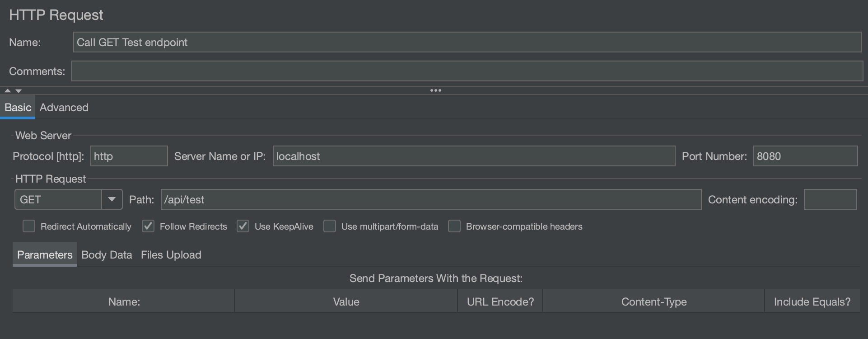This screenshot has width=868, height=339.
Task: Focus the Server Name or IP field
Action: click(x=474, y=156)
